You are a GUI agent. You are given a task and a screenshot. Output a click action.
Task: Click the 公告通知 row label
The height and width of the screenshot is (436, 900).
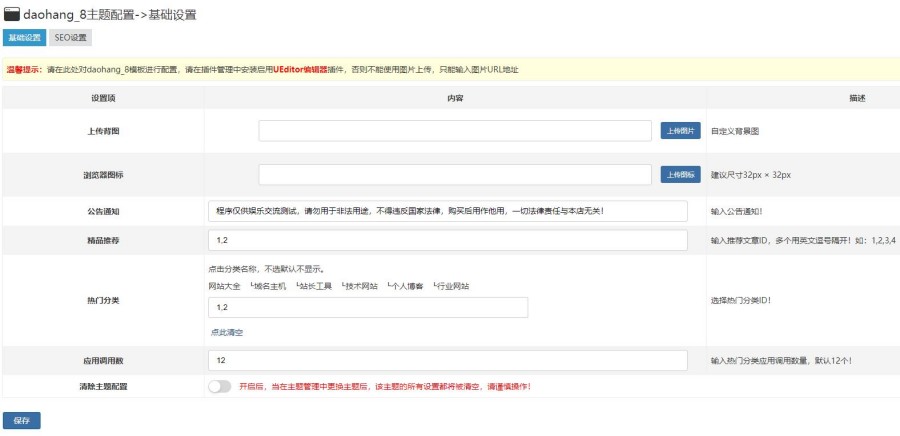[103, 211]
